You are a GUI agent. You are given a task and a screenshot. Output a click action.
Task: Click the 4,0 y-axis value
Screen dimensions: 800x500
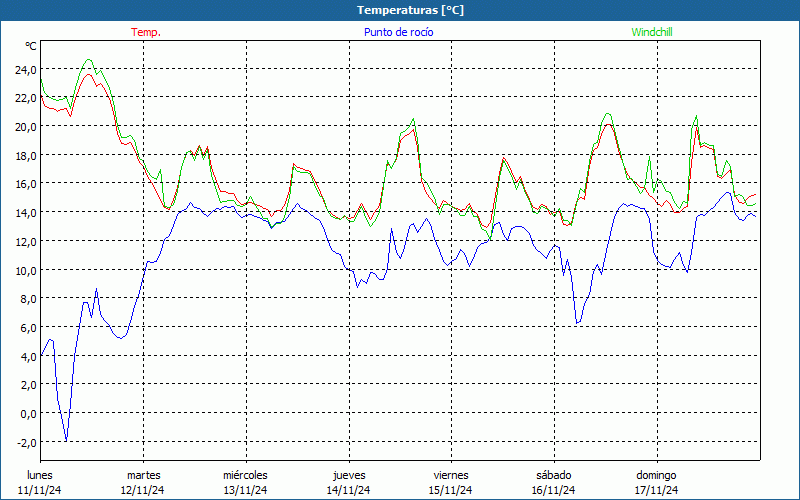28,357
